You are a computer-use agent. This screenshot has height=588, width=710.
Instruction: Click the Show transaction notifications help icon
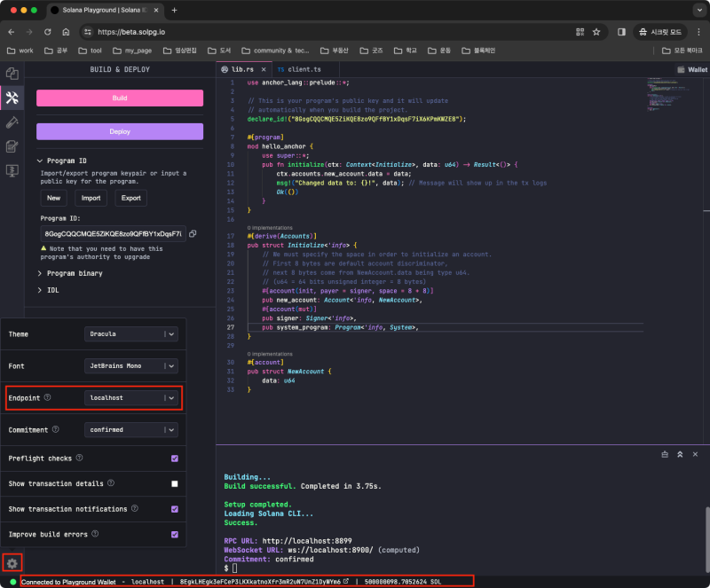[135, 508]
